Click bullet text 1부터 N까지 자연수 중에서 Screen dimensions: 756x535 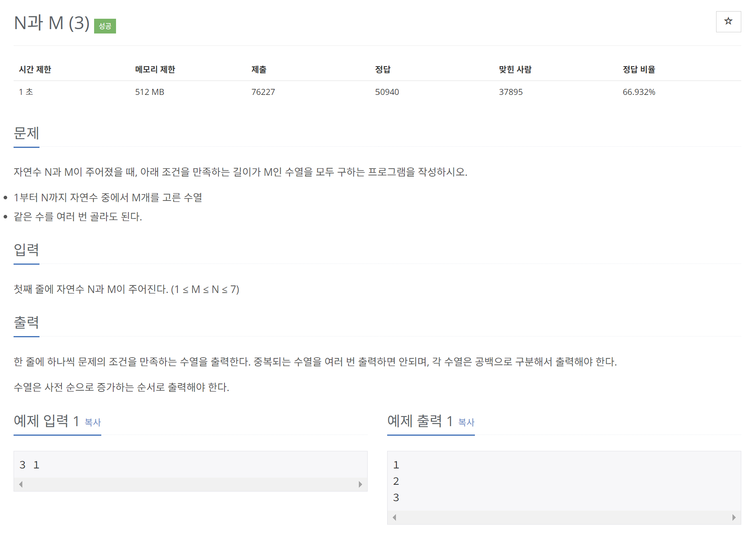pos(108,197)
